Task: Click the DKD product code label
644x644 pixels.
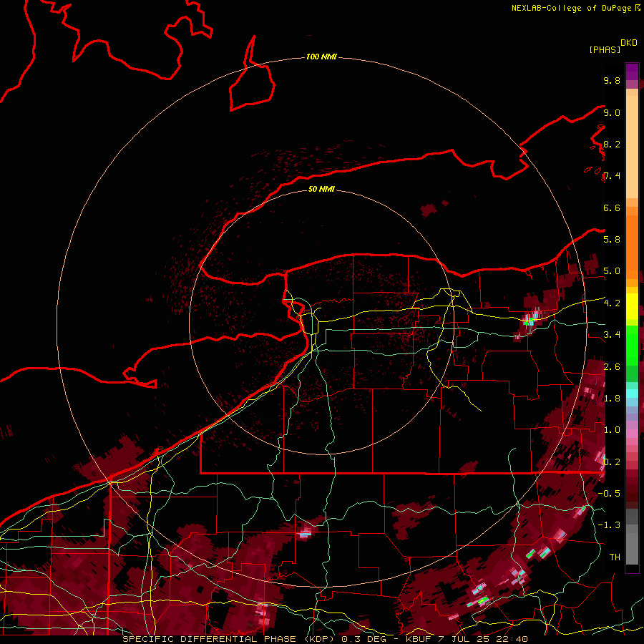Action: pyautogui.click(x=629, y=43)
